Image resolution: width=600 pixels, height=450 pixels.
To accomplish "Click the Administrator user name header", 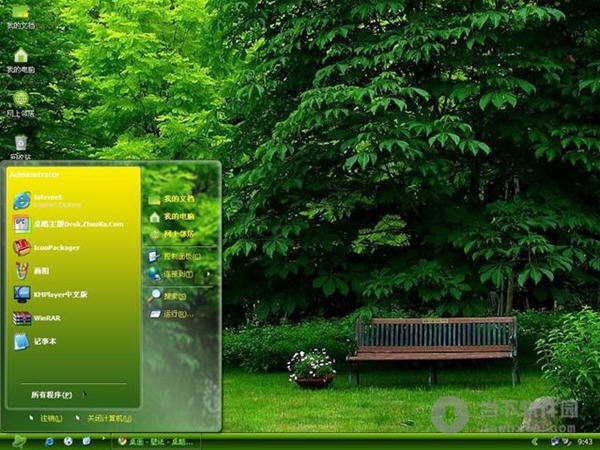I will pos(34,175).
